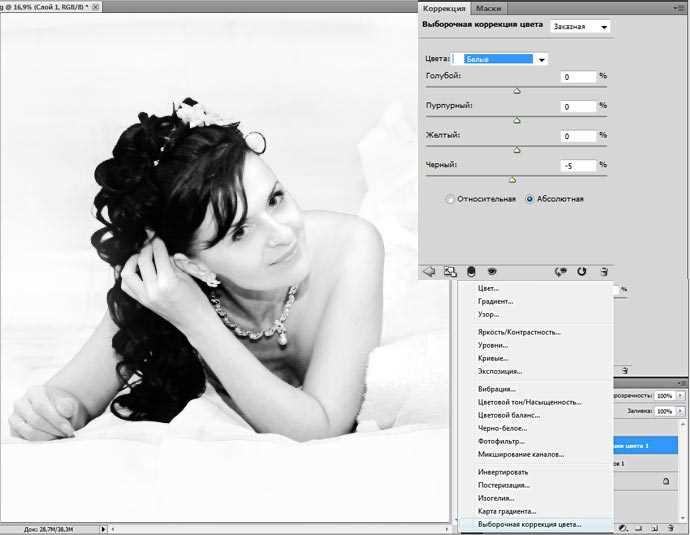Open the opacity slider arrow at 100%
This screenshot has width=690, height=535.
(680, 396)
